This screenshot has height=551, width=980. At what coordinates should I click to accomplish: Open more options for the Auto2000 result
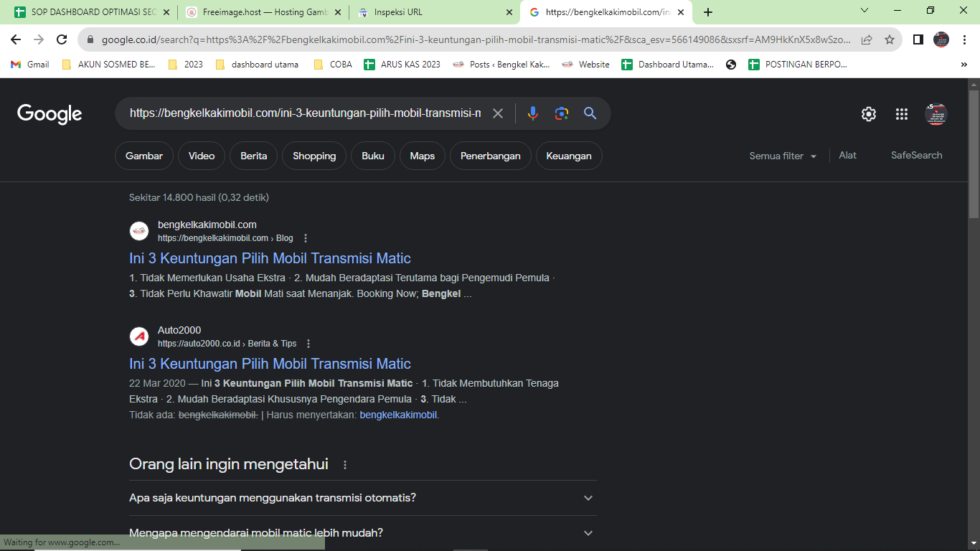click(308, 344)
